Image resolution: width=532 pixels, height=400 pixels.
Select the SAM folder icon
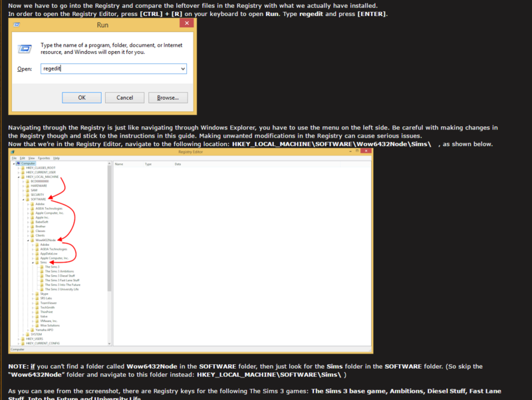(x=28, y=190)
